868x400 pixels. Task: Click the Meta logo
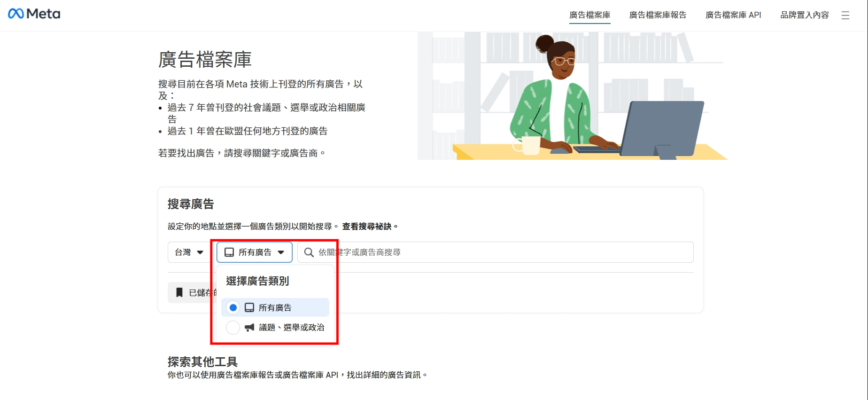pos(34,14)
